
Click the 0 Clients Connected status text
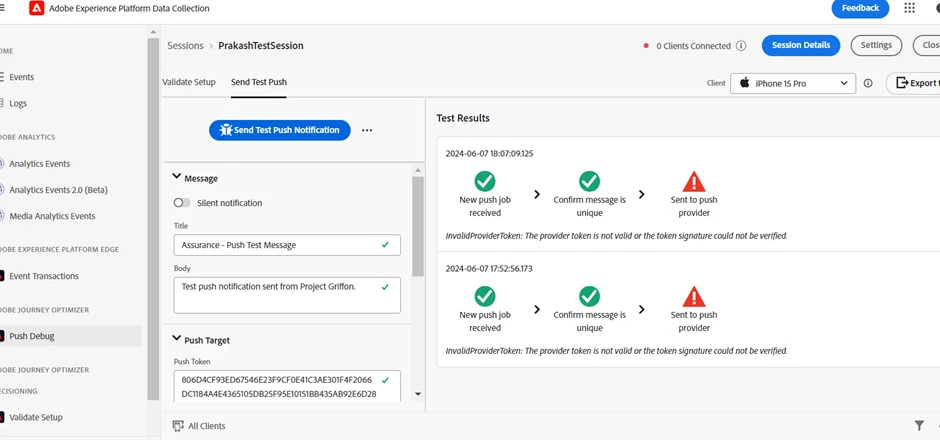(694, 46)
